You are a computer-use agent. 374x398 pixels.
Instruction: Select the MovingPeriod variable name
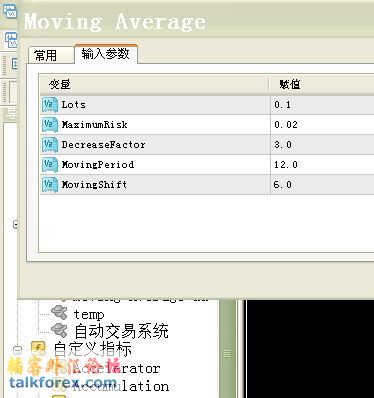click(x=98, y=165)
